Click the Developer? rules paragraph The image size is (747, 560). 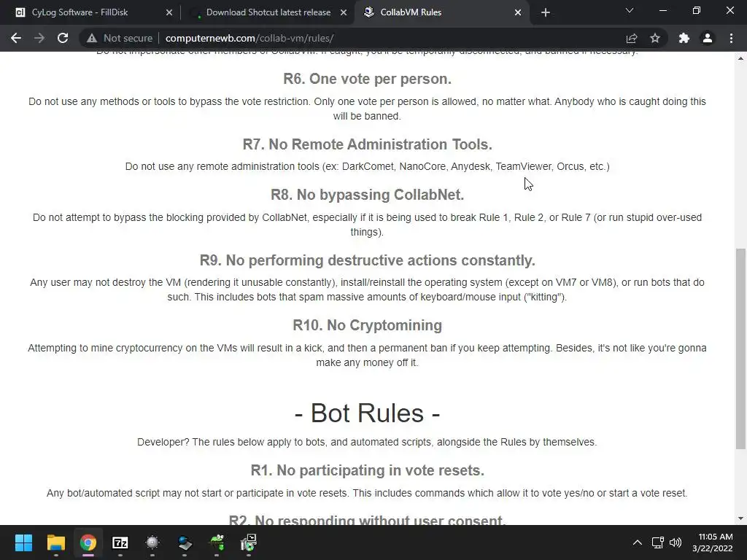(367, 442)
